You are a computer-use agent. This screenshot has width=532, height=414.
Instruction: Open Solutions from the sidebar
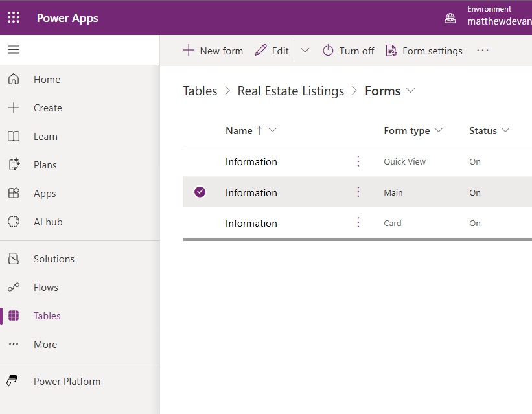point(54,259)
